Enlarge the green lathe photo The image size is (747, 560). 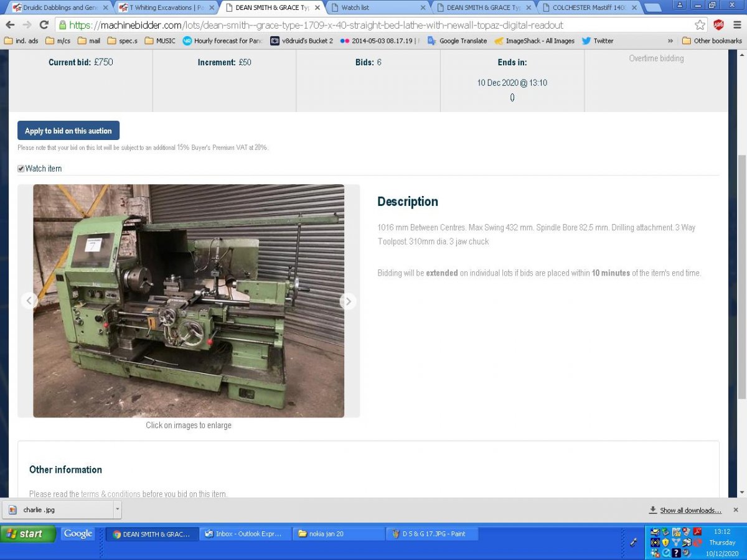(x=189, y=301)
